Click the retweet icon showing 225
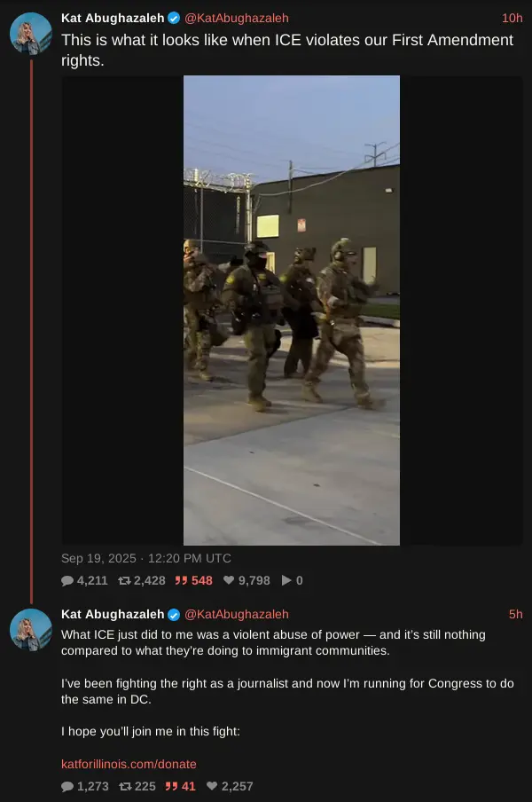The height and width of the screenshot is (802, 532). (125, 786)
